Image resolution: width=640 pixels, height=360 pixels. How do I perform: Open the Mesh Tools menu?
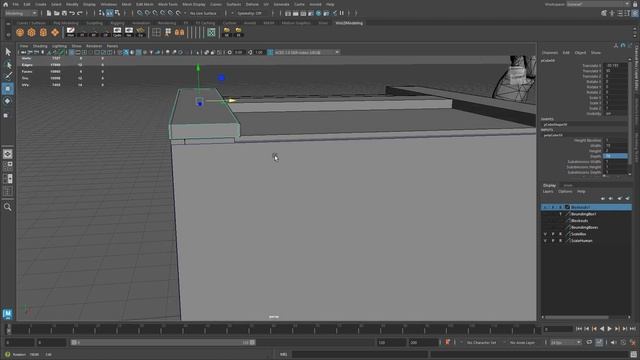click(167, 4)
